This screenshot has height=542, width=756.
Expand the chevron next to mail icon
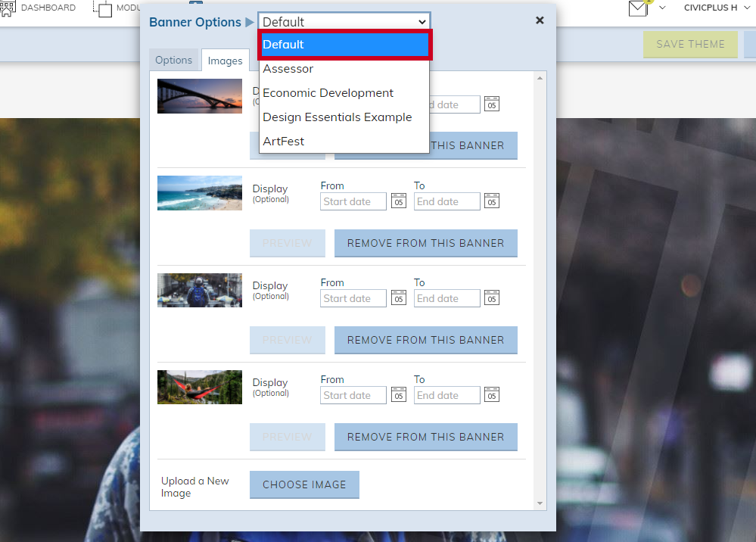click(662, 8)
